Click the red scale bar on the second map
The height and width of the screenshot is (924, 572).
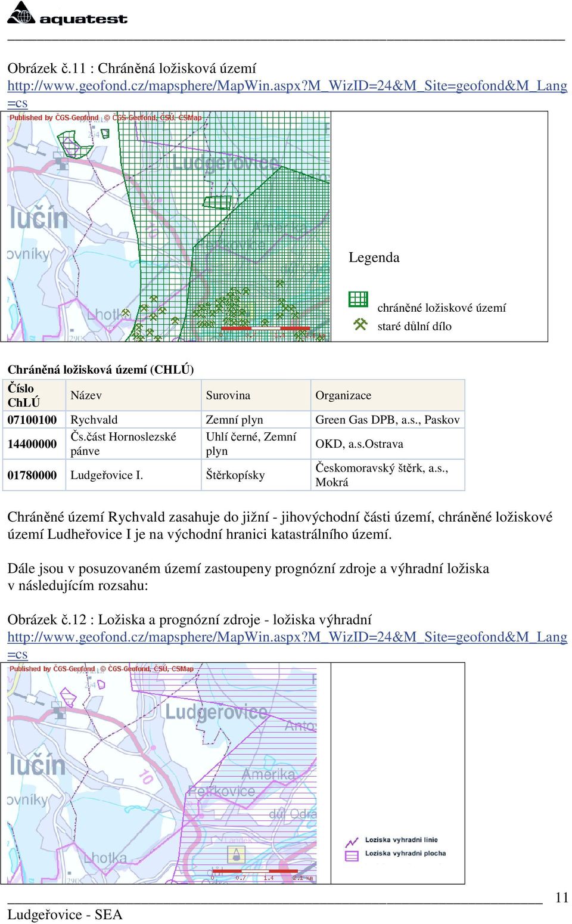tap(255, 871)
